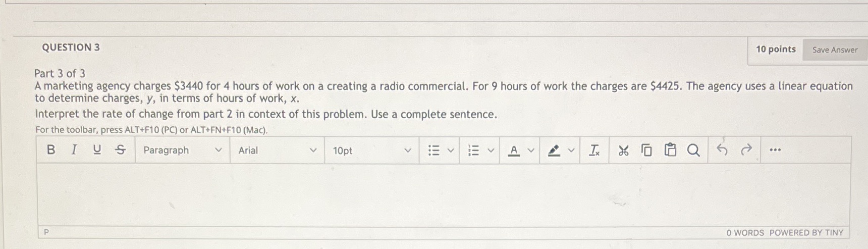868x249 pixels.
Task: Open numbered list style options
Action: click(x=491, y=150)
